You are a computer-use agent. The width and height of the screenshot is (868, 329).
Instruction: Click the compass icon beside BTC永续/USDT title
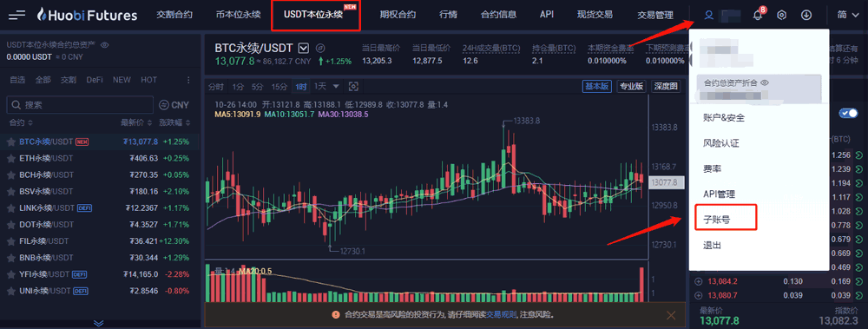(320, 48)
